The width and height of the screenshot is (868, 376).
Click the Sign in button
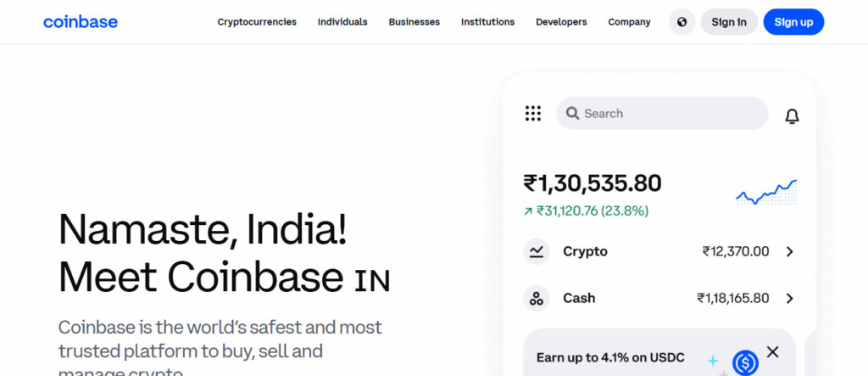coord(729,22)
